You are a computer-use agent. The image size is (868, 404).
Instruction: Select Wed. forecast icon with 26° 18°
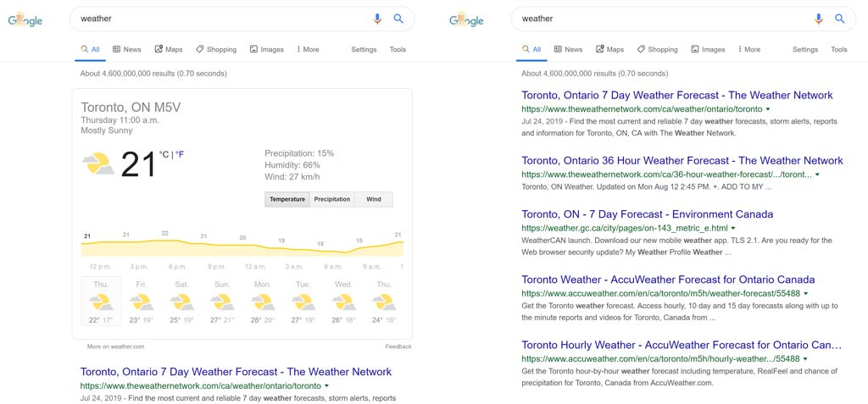343,302
